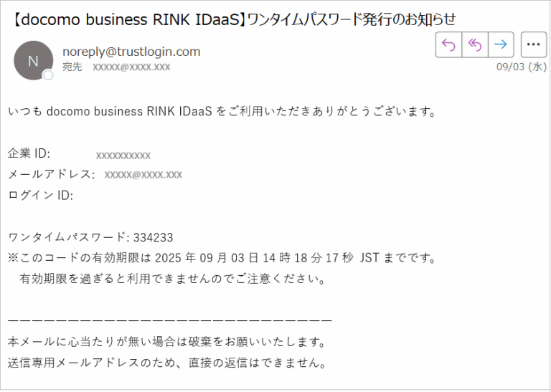Click the line 本メールに心当たりが無い場合

point(167,341)
